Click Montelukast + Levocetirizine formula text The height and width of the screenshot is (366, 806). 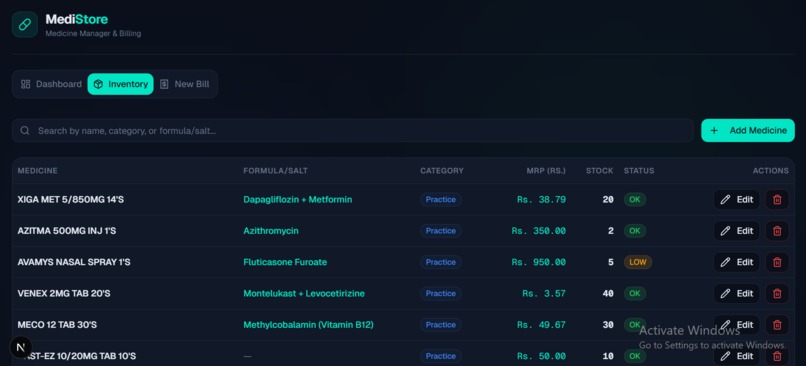pos(304,294)
